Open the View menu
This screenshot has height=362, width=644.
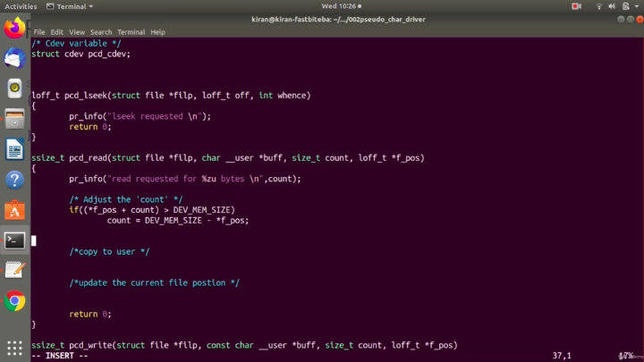tap(77, 32)
